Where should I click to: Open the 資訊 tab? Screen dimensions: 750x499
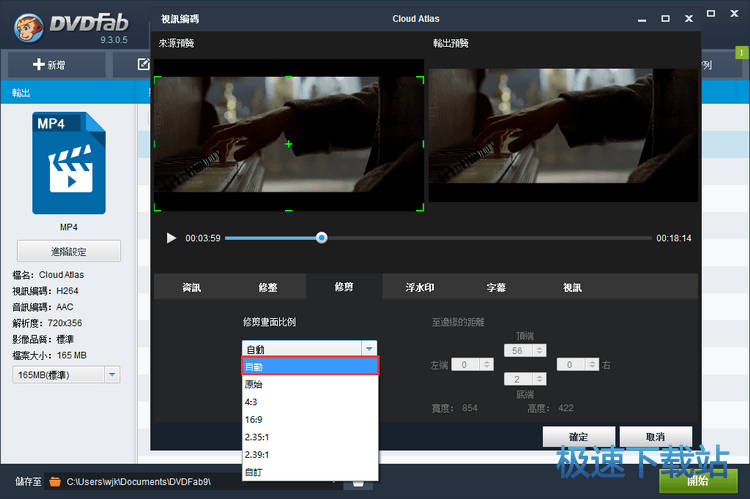(191, 287)
